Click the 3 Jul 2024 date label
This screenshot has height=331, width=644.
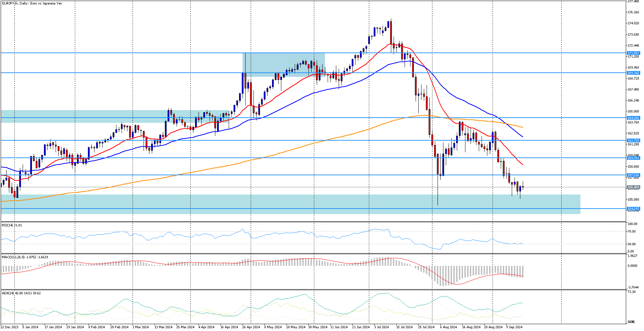[x=382, y=327]
